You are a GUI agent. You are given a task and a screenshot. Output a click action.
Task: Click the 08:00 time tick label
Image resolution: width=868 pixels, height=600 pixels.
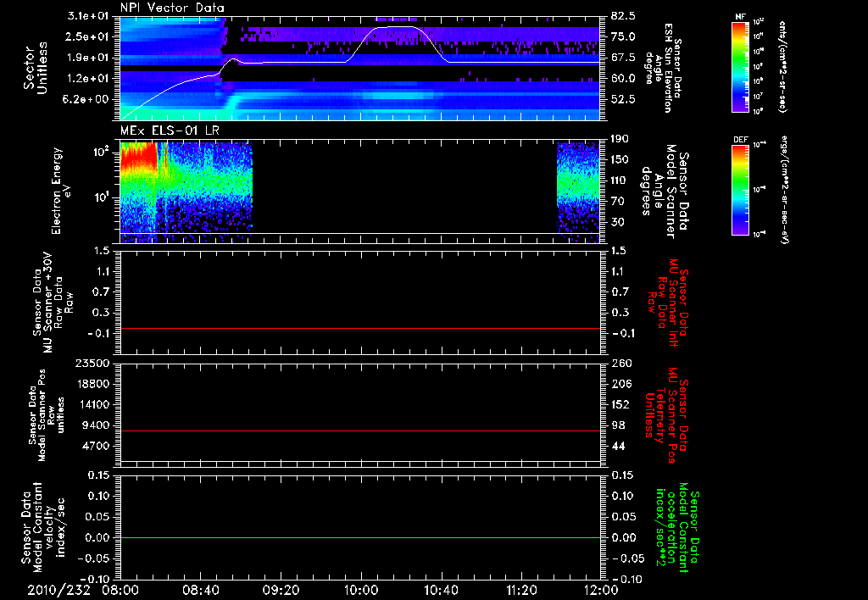[120, 590]
